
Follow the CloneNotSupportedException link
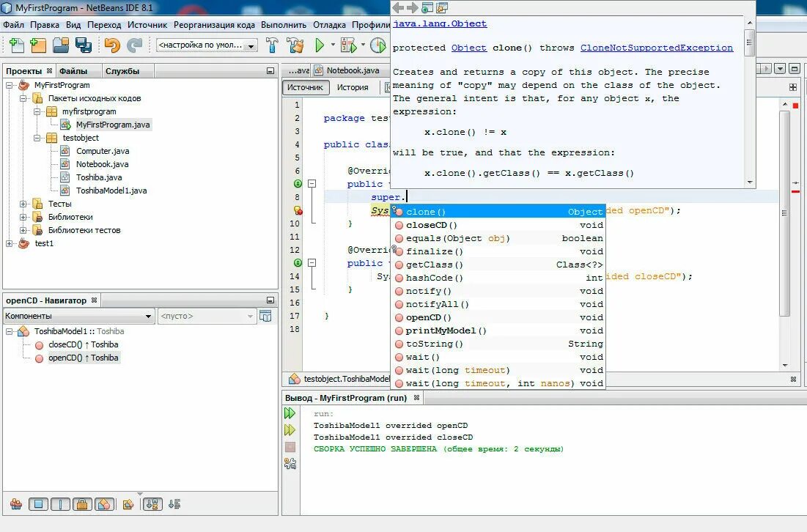tap(657, 48)
